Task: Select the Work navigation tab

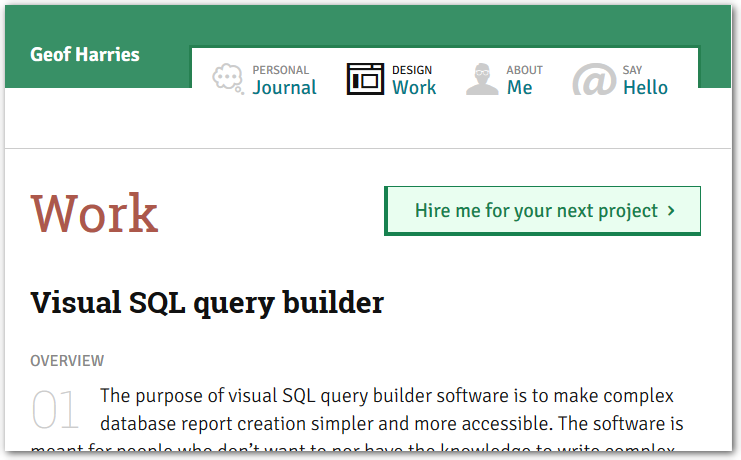Action: (x=414, y=88)
